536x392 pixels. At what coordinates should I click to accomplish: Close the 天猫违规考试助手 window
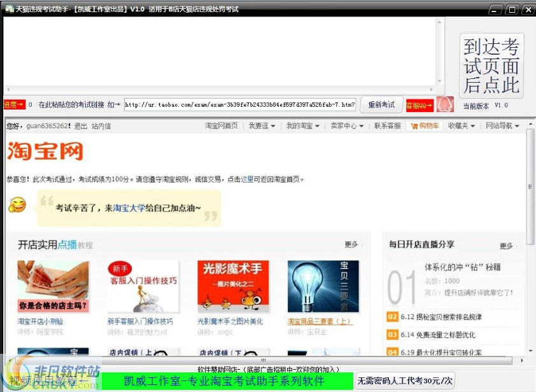click(528, 10)
